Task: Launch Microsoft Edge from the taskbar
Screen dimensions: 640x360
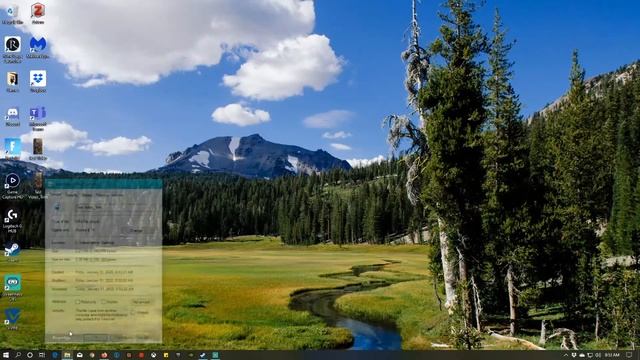Action: coord(55,355)
